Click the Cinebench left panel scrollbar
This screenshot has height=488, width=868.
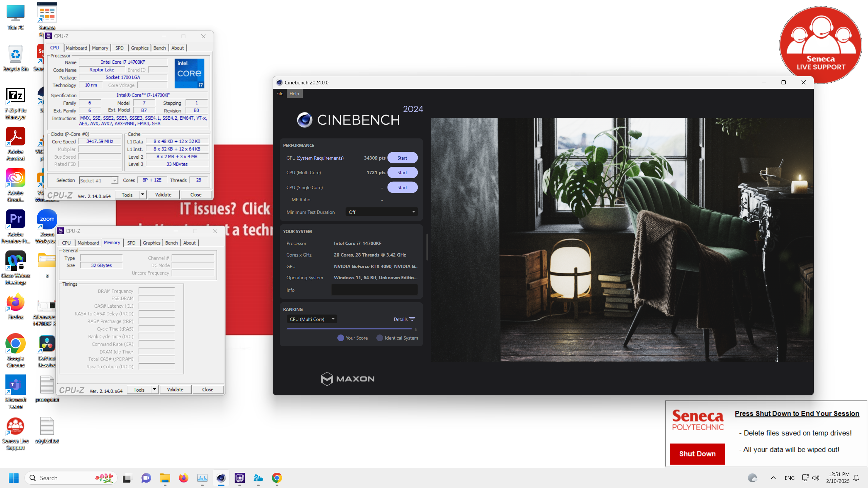[x=427, y=247]
